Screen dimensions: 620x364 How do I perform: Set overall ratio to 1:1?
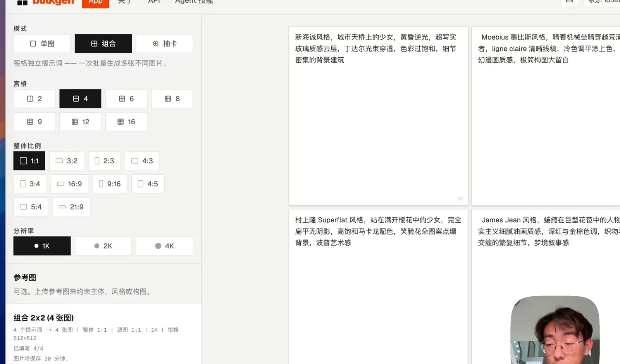pos(29,161)
